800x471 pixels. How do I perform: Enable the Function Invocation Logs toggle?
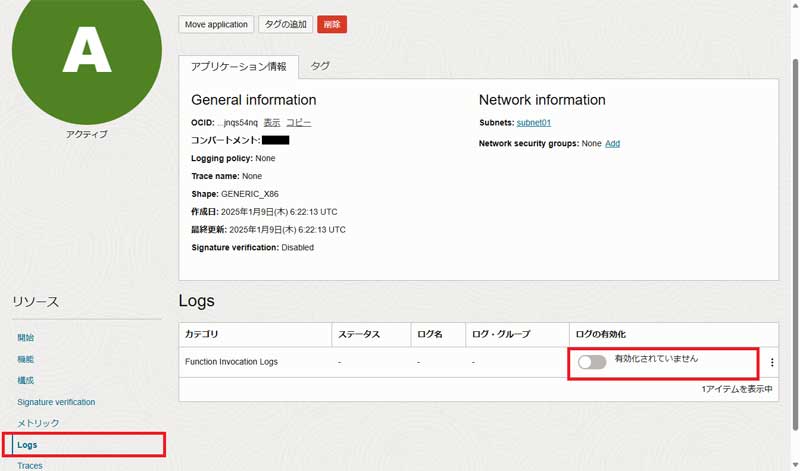point(592,362)
